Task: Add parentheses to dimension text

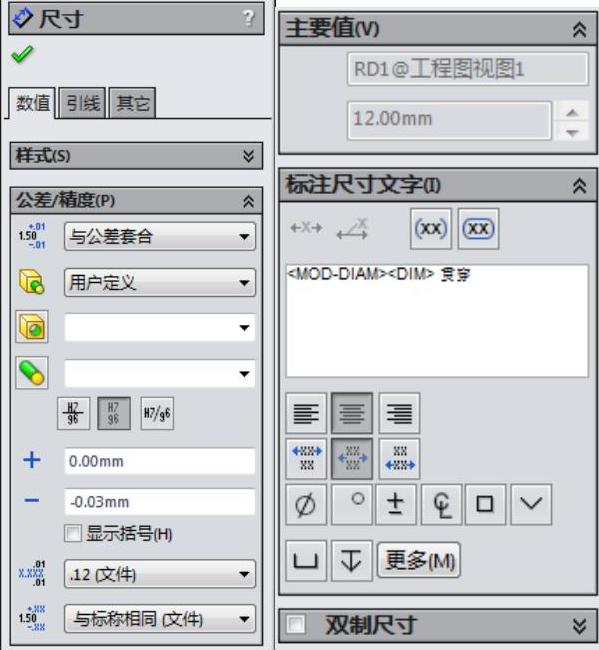Action: (431, 228)
